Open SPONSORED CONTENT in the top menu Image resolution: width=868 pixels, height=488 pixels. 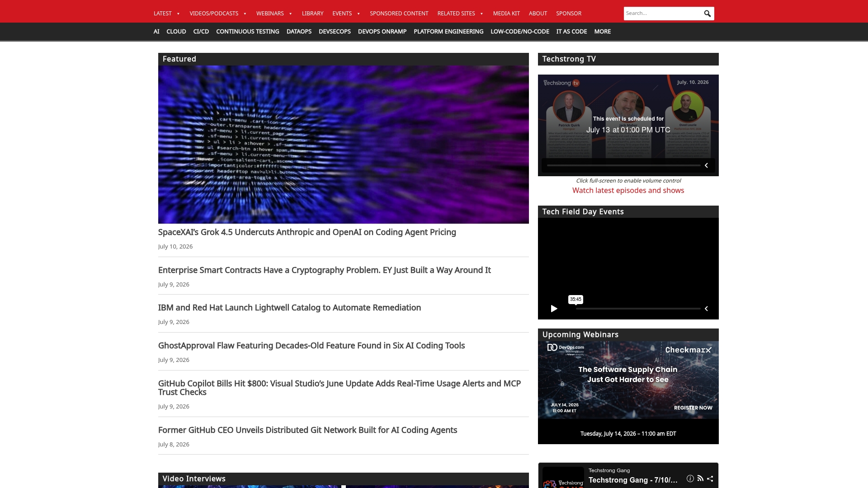[x=399, y=14]
